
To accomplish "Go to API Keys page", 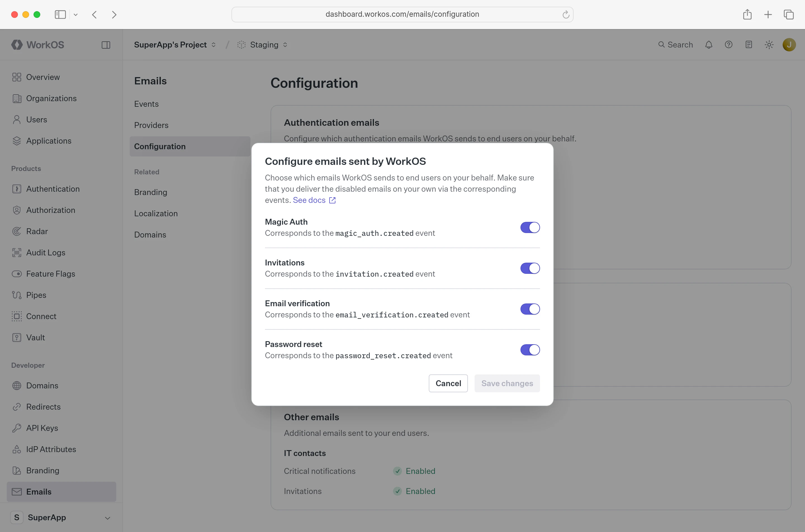I will (x=42, y=428).
